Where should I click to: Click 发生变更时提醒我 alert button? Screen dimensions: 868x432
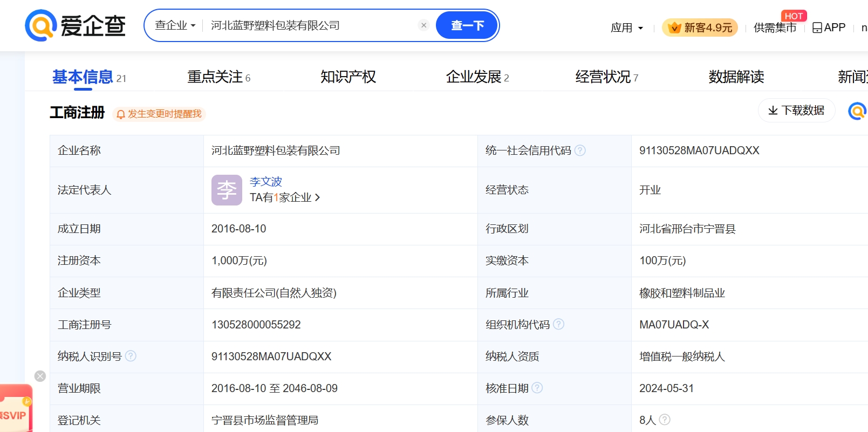point(159,114)
